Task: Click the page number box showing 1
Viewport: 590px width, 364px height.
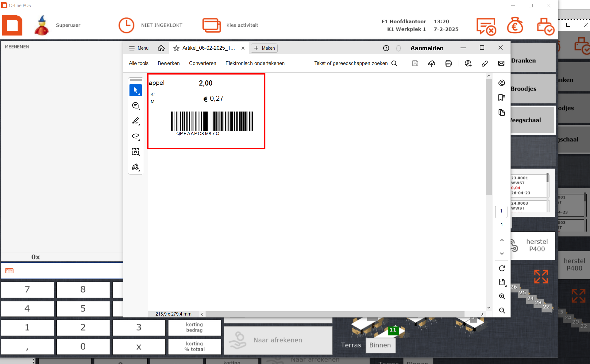Action: [501, 211]
